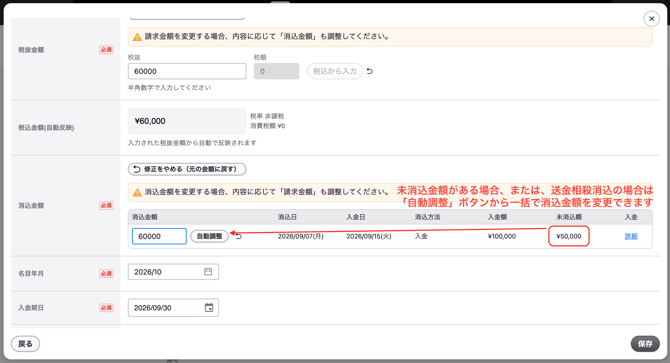Open the 詳細 link in 入金 column
Image resolution: width=670 pixels, height=363 pixels.
(631, 236)
